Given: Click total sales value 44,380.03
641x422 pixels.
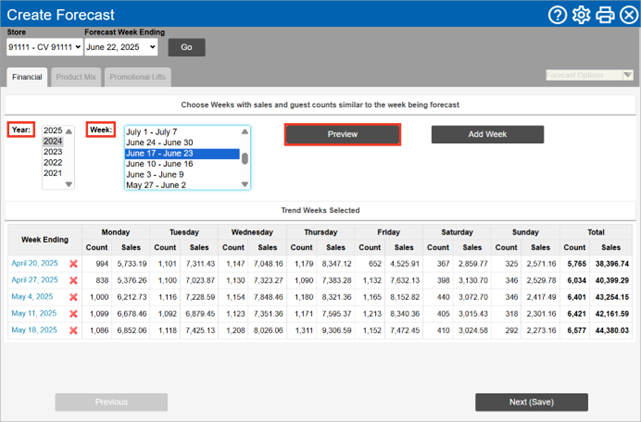Looking at the screenshot, I should click(x=612, y=330).
